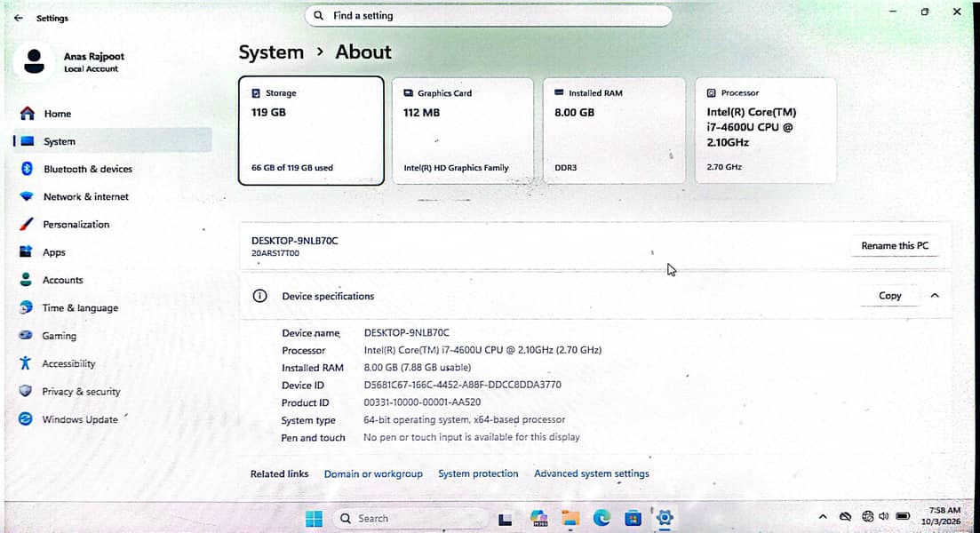Copy the device specifications

click(889, 296)
